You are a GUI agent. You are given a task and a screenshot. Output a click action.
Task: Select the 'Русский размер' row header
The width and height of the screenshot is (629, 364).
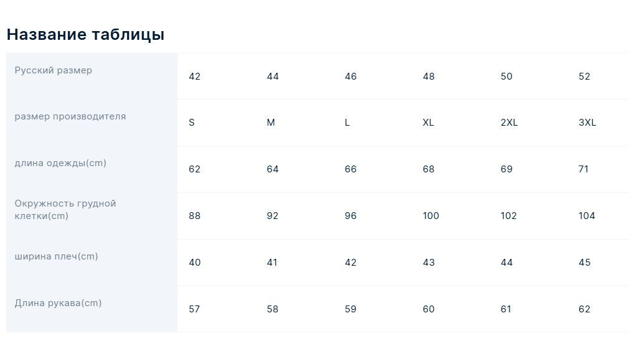coord(54,70)
